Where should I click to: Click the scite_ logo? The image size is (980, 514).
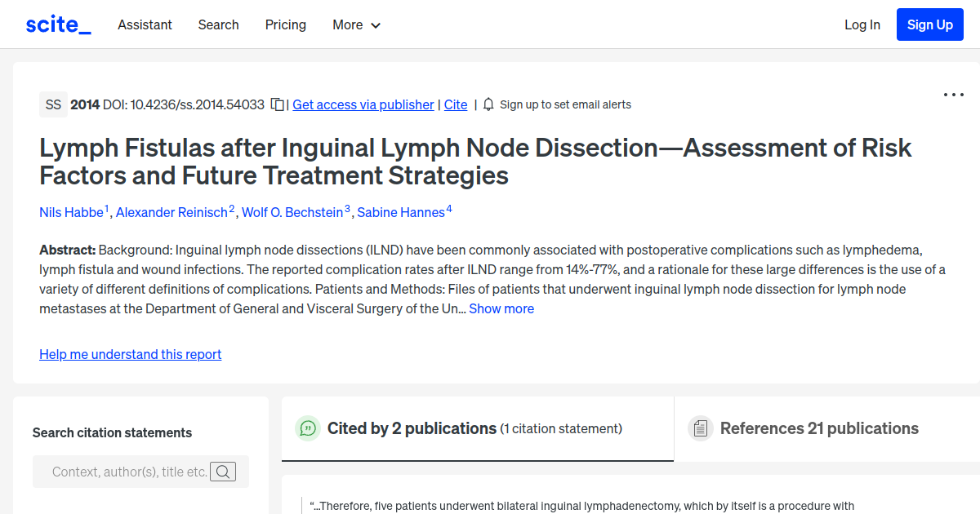(x=57, y=24)
